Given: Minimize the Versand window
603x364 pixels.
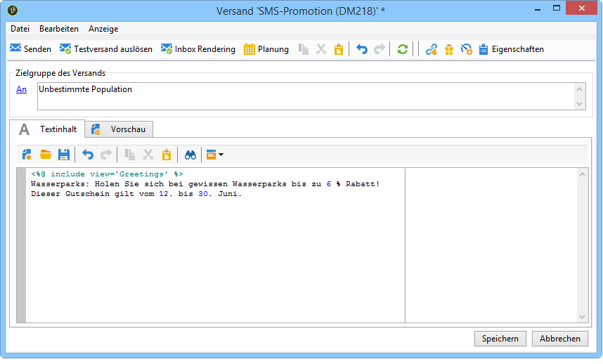Looking at the screenshot, I should coord(538,8).
